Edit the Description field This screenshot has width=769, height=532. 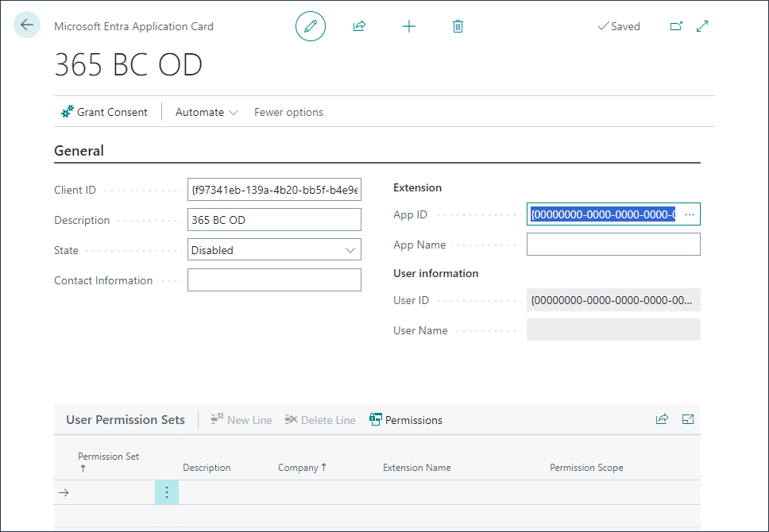point(274,220)
